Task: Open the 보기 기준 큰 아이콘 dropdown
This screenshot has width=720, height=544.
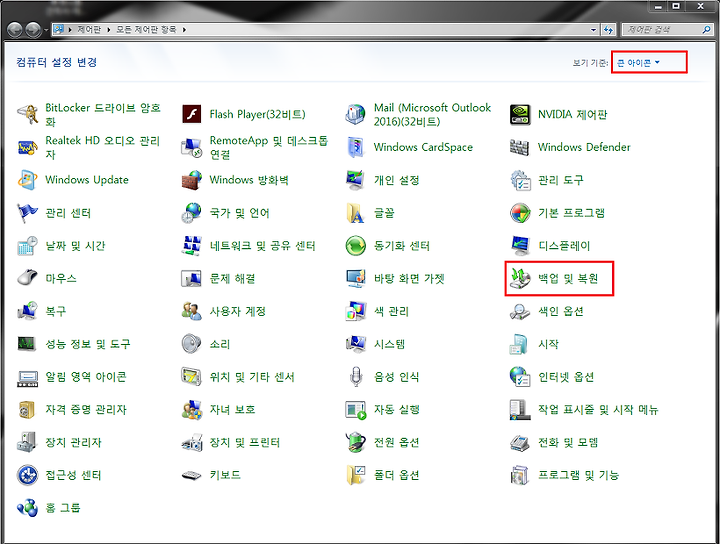Action: point(638,62)
